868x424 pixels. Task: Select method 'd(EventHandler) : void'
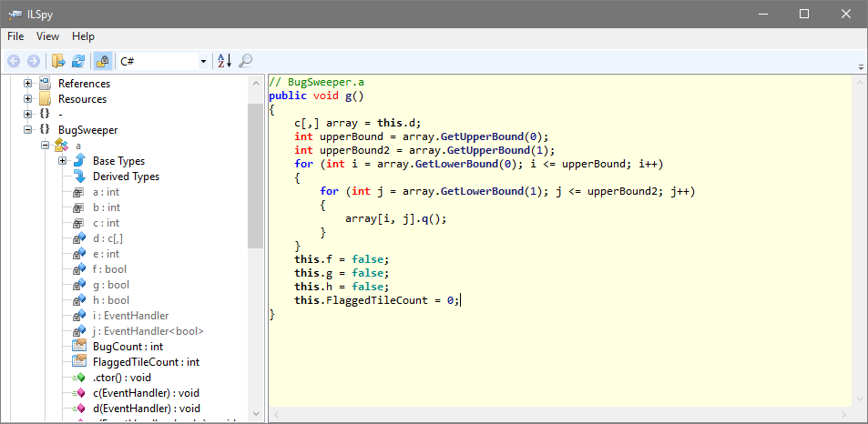[146, 409]
